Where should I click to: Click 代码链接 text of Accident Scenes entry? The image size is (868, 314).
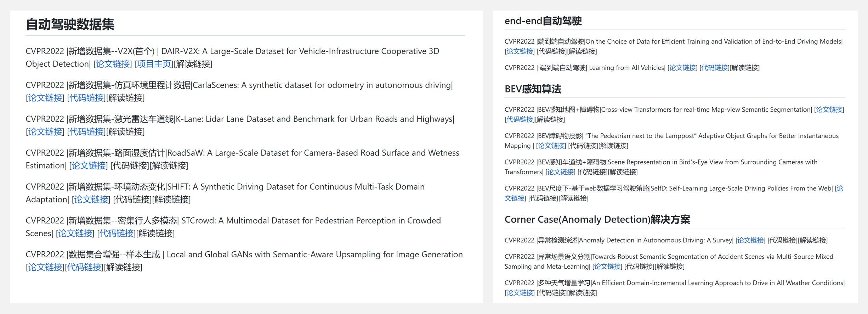[x=639, y=267]
